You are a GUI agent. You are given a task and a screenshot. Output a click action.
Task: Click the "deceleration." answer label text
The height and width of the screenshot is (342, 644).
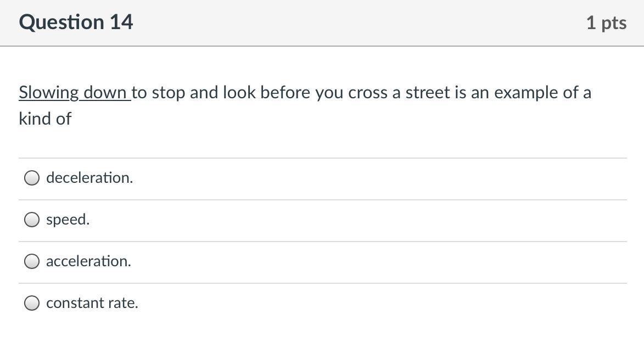pos(89,178)
